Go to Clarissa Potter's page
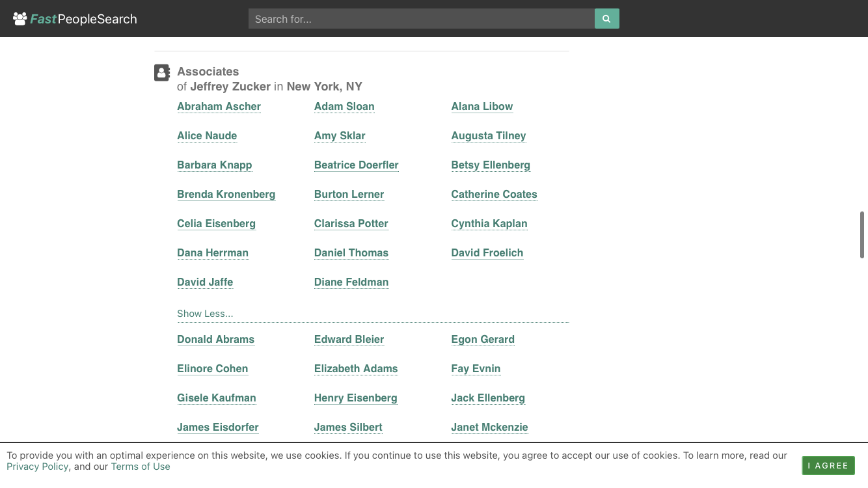 [351, 223]
